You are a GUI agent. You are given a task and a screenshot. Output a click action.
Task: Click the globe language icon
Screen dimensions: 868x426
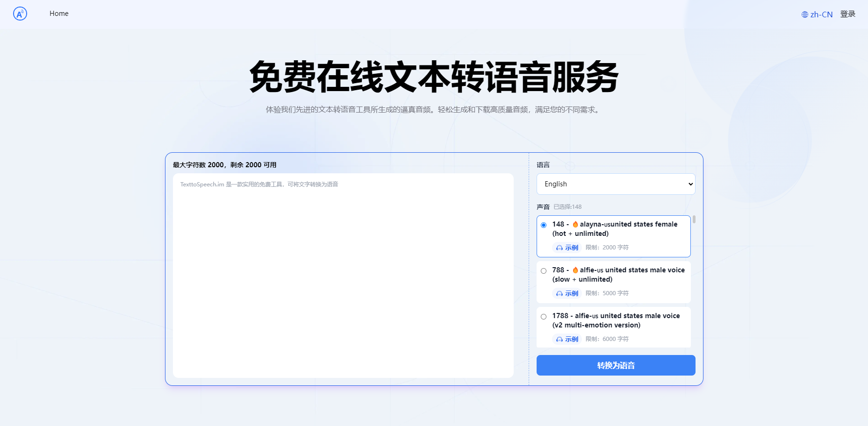pyautogui.click(x=805, y=14)
